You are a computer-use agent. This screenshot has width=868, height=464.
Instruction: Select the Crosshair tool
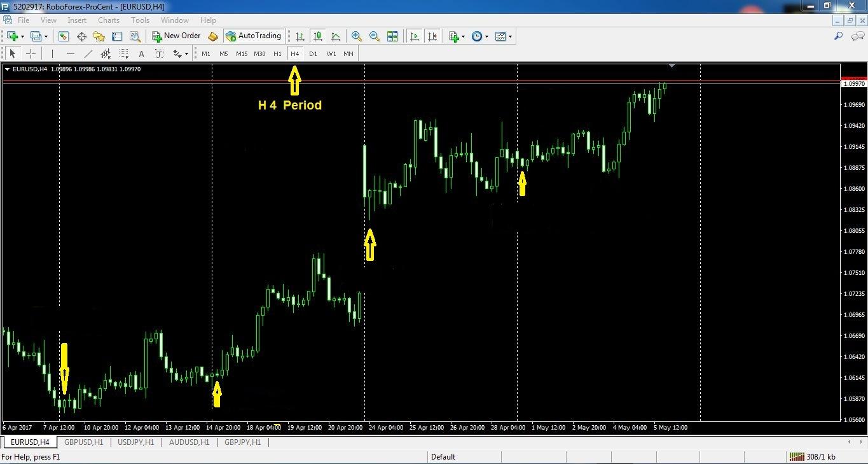click(31, 54)
